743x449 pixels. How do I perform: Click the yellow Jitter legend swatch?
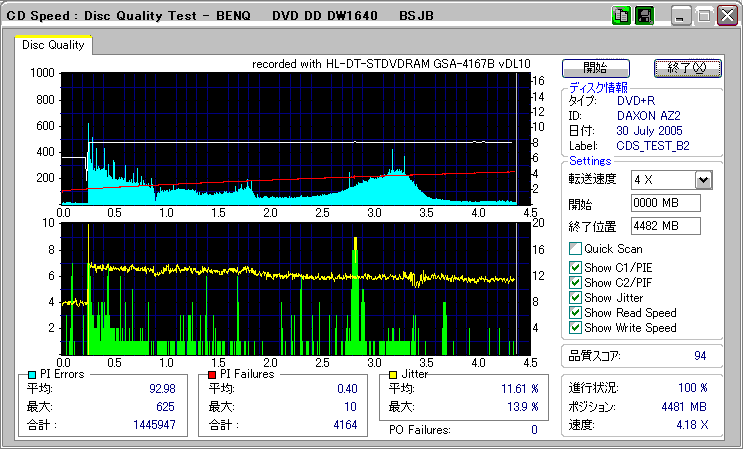(394, 374)
